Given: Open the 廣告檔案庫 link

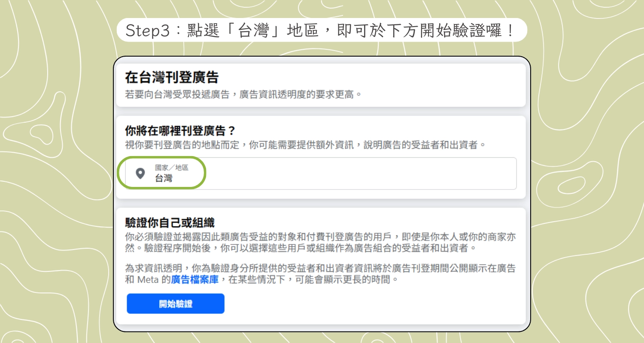Looking at the screenshot, I should point(195,280).
